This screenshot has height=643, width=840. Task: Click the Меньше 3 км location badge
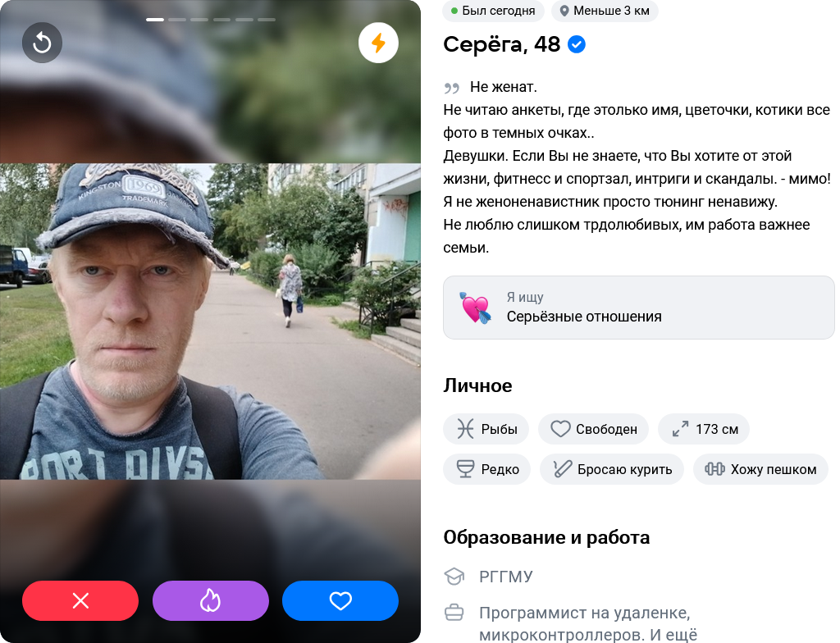[605, 11]
